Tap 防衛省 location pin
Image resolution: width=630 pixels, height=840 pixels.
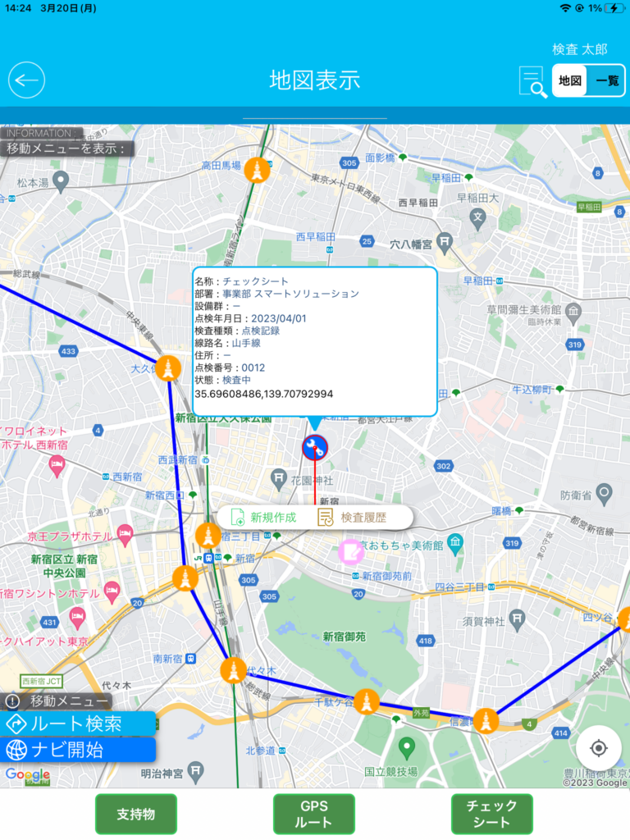[x=605, y=495]
